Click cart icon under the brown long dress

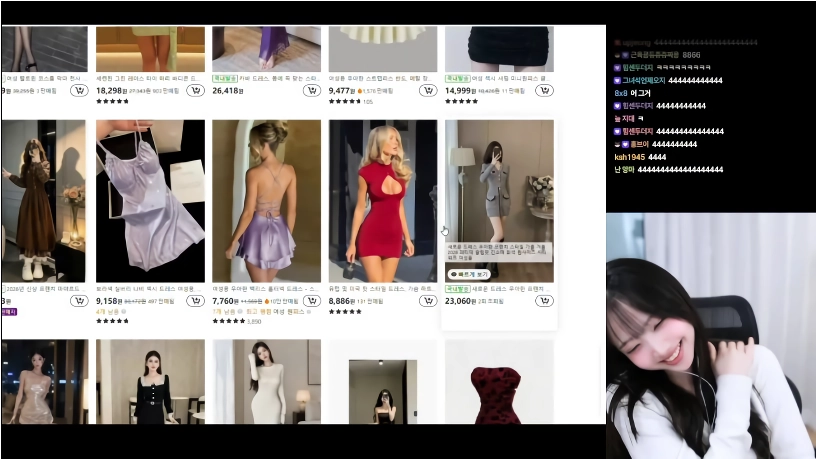[x=79, y=301]
